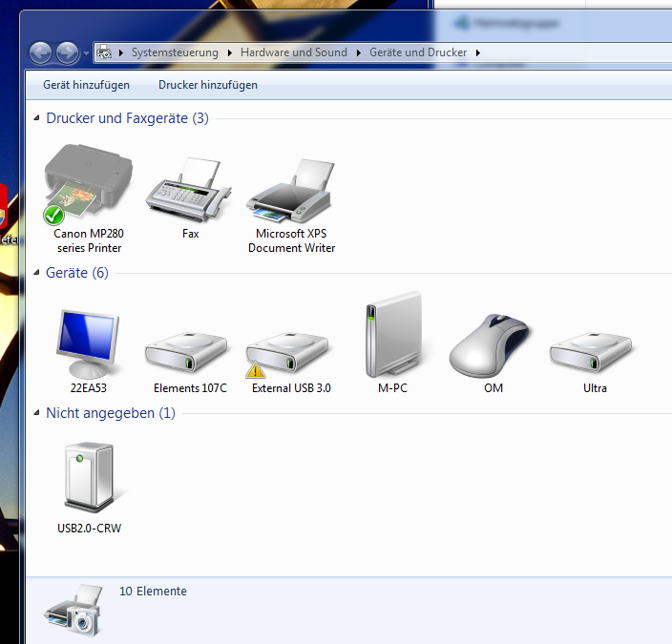Select the Canon MP280 series Printer icon
672x644 pixels.
click(88, 184)
